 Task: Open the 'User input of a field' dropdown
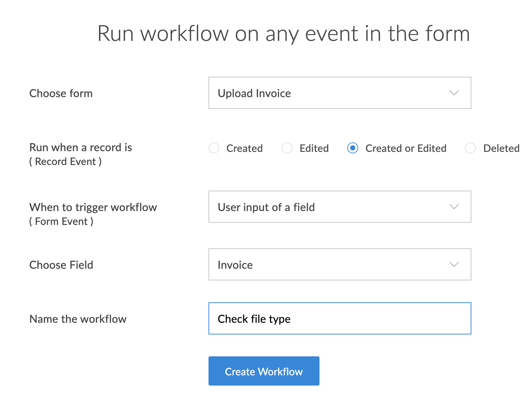329,207
